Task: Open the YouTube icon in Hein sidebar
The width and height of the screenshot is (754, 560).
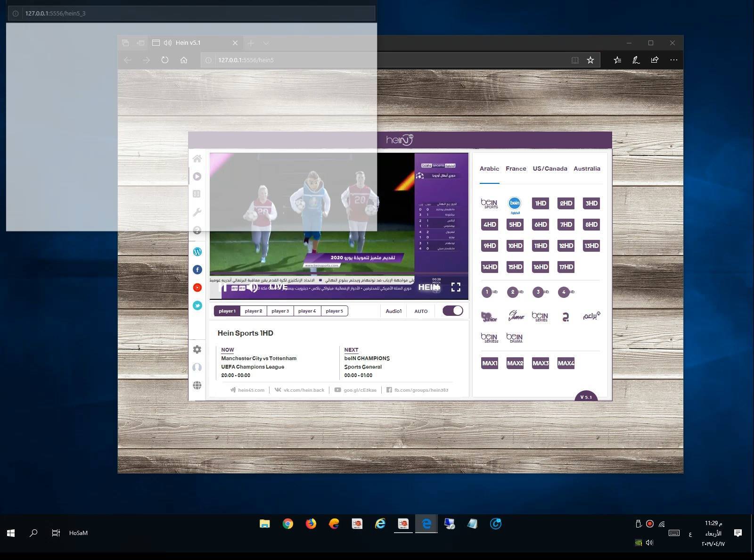Action: point(197,288)
